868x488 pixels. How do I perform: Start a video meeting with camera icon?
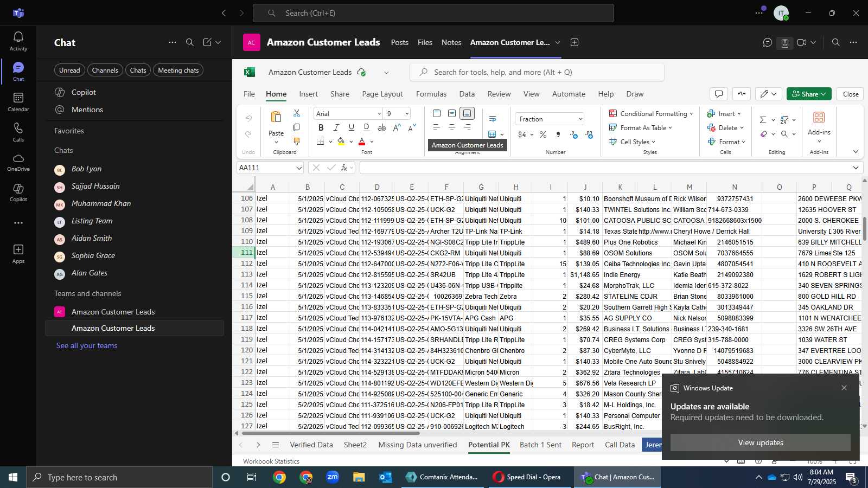coord(802,42)
